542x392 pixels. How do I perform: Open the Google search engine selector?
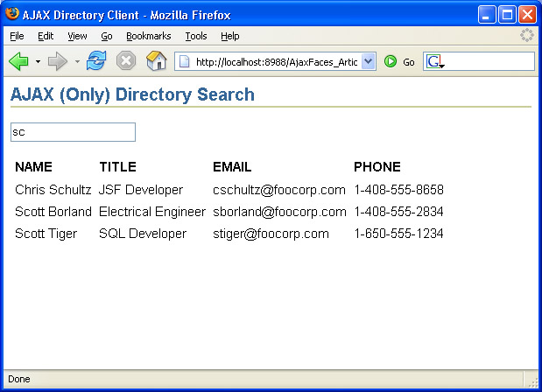click(x=435, y=62)
